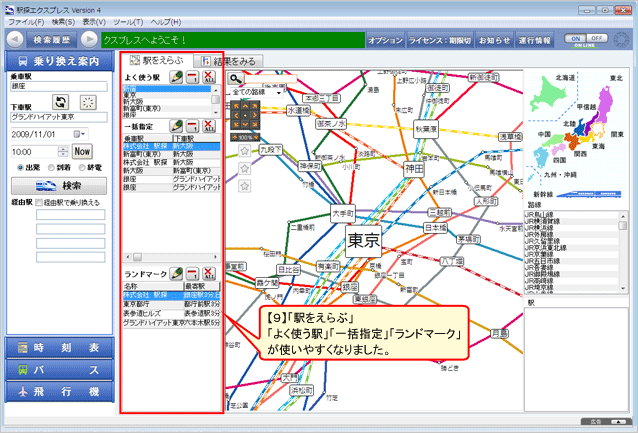This screenshot has width=638, height=433.
Task: Click the edit icon beside よく使う駅
Action: [x=176, y=77]
